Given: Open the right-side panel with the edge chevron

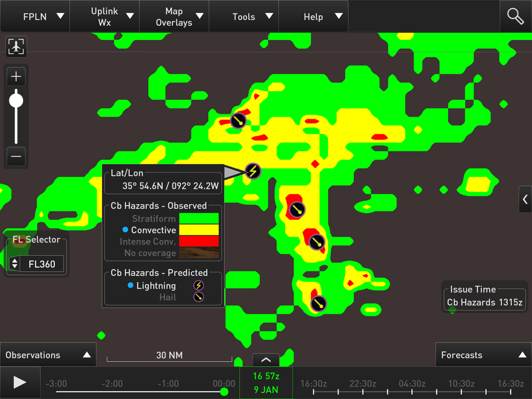Looking at the screenshot, I should click(x=526, y=199).
